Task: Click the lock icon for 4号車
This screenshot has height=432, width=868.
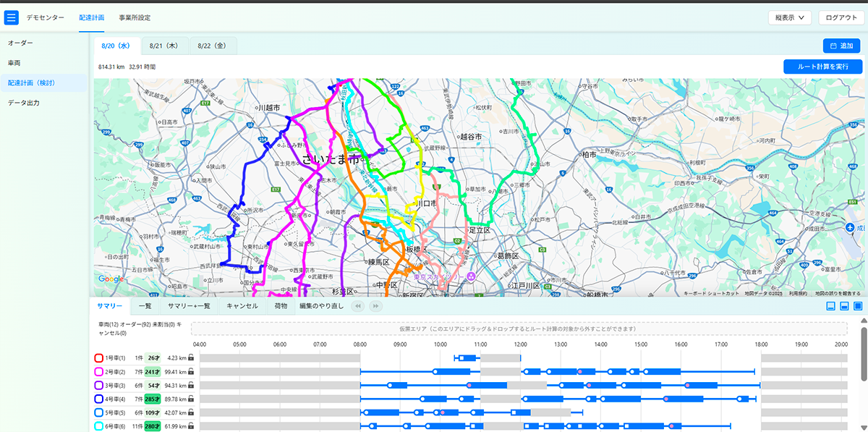Action: coord(191,399)
